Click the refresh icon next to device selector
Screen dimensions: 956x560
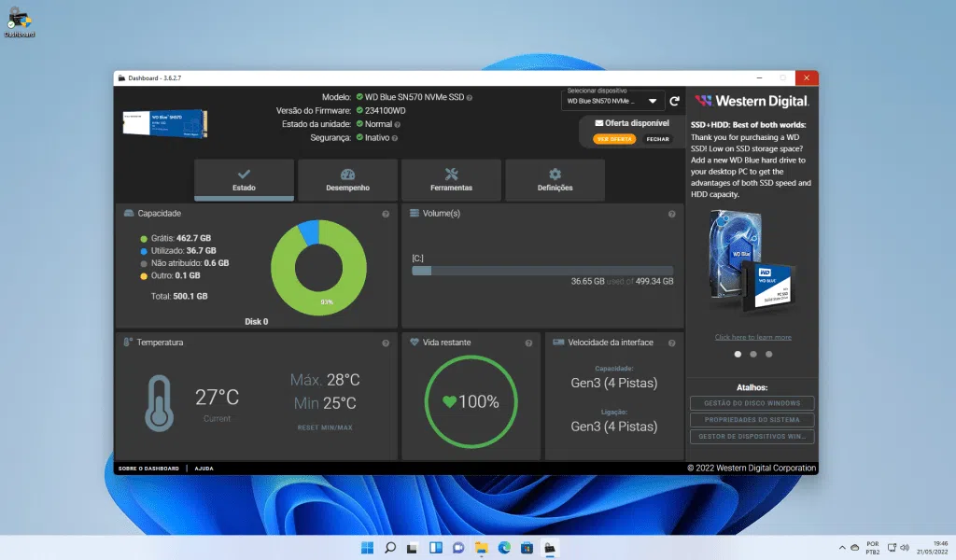[x=674, y=101]
